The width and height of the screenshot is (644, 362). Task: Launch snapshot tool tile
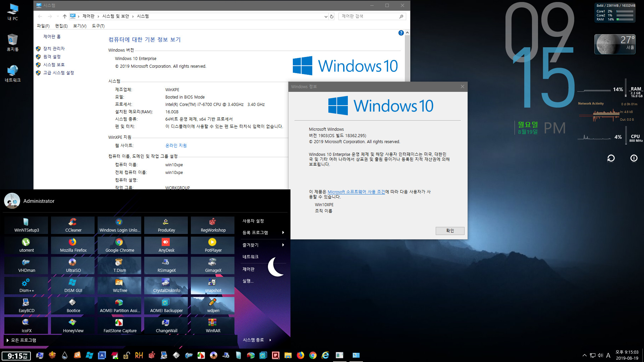(x=213, y=286)
